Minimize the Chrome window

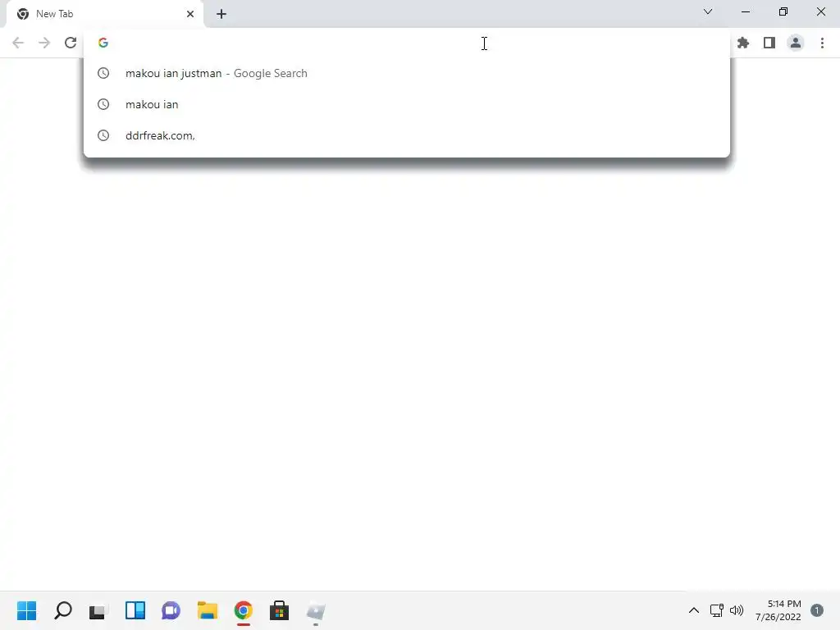[745, 11]
